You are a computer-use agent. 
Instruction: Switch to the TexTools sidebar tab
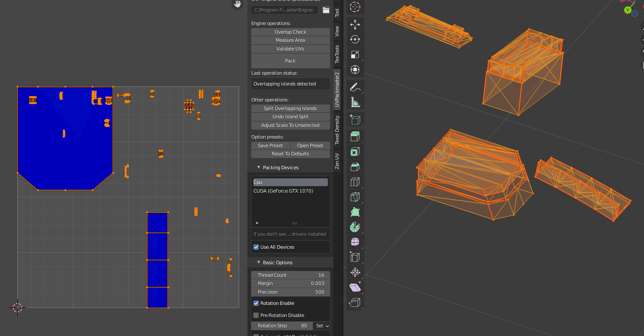click(x=337, y=54)
